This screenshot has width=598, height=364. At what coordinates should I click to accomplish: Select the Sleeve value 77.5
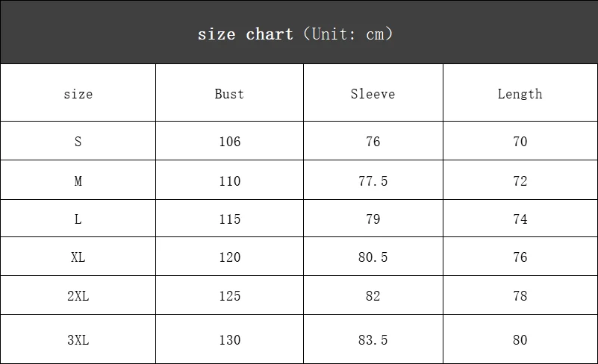(x=373, y=181)
